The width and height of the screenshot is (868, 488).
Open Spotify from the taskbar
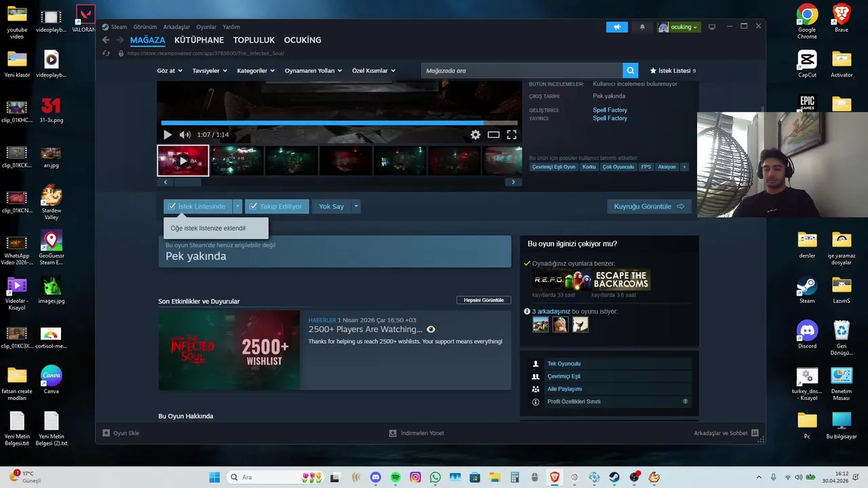coord(395,477)
